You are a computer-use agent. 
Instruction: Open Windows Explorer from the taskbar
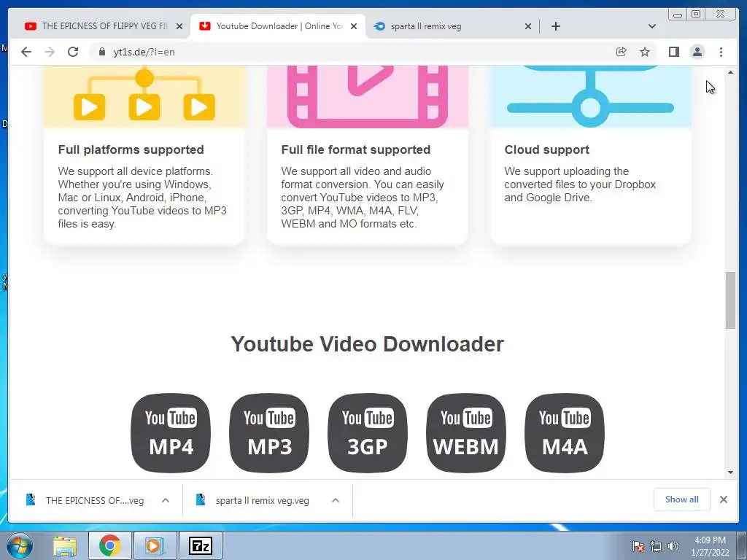[x=65, y=545]
